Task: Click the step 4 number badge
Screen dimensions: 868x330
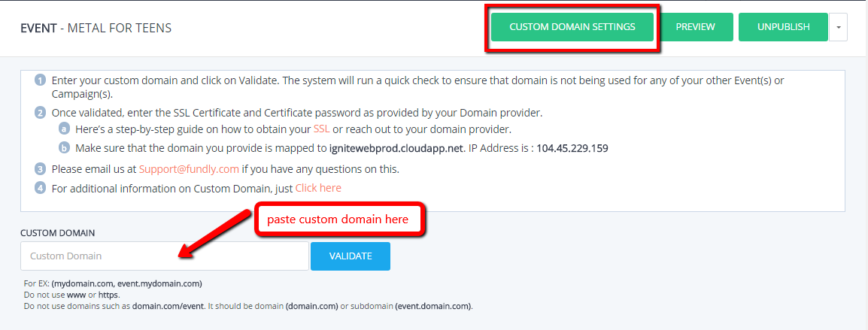Action: [x=40, y=188]
